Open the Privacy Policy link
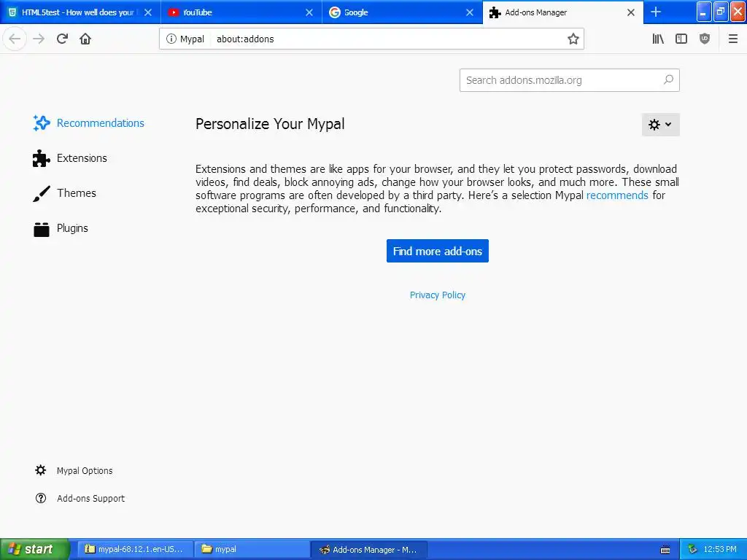 click(x=438, y=295)
